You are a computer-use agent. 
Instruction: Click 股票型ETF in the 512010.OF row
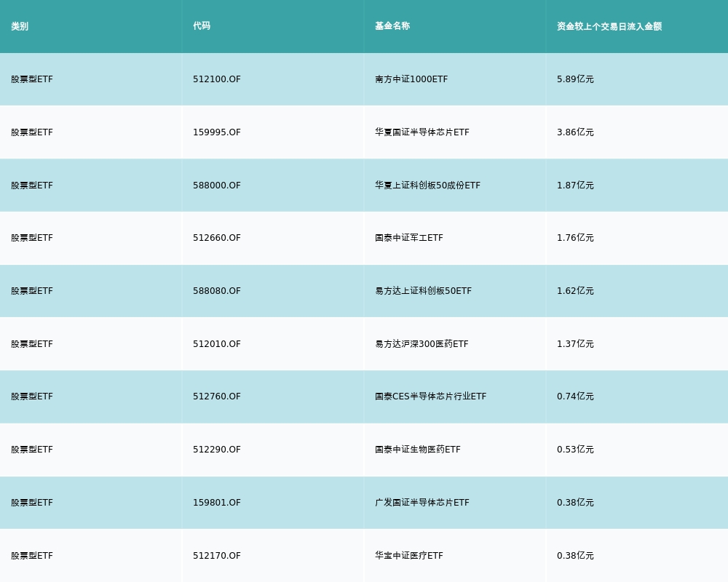tap(32, 344)
